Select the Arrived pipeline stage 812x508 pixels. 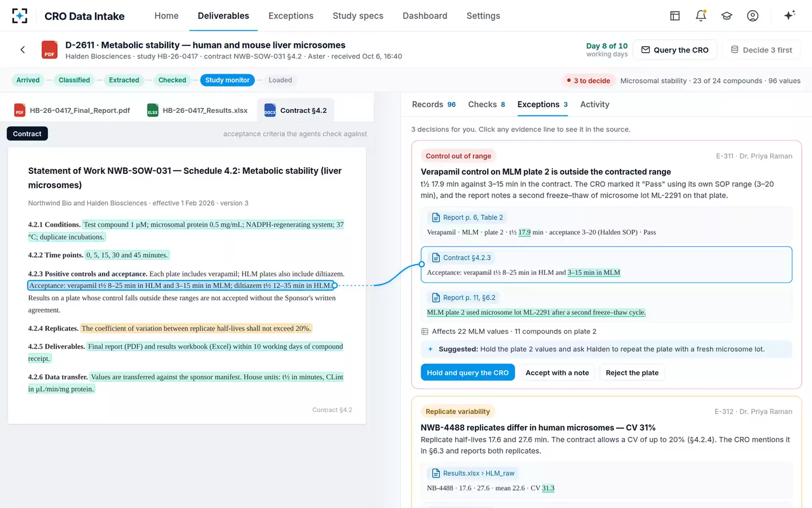[x=28, y=80]
